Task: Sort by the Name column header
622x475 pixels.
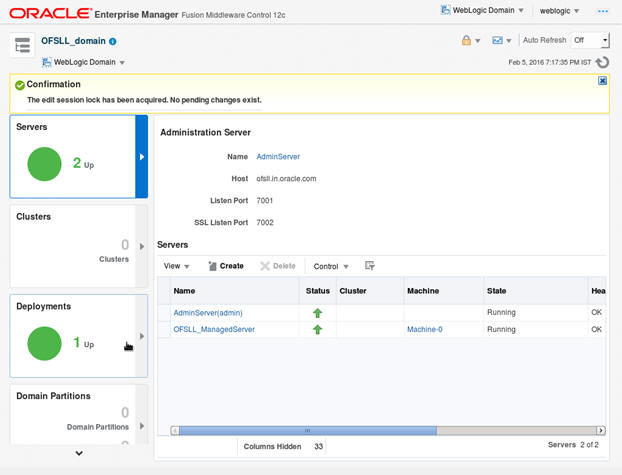Action: click(235, 291)
